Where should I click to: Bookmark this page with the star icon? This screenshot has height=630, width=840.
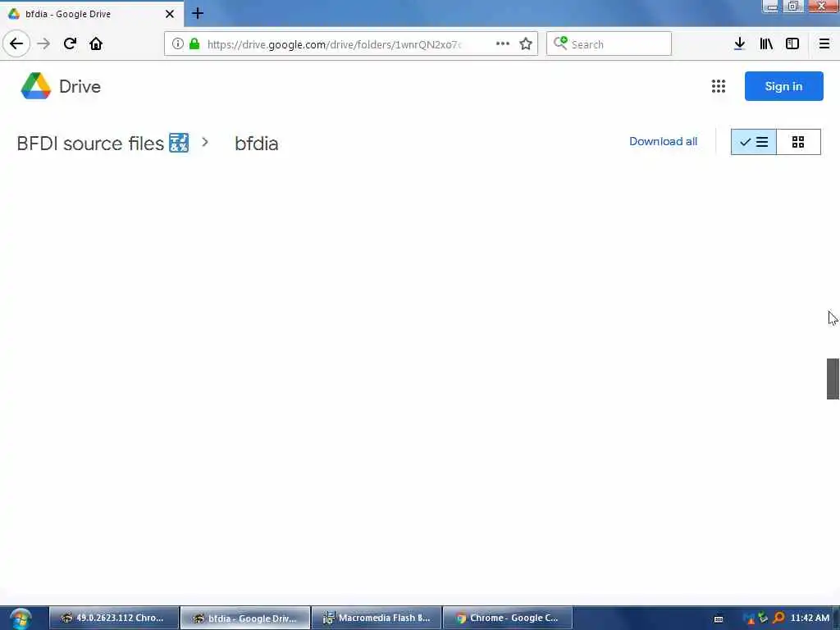click(526, 44)
